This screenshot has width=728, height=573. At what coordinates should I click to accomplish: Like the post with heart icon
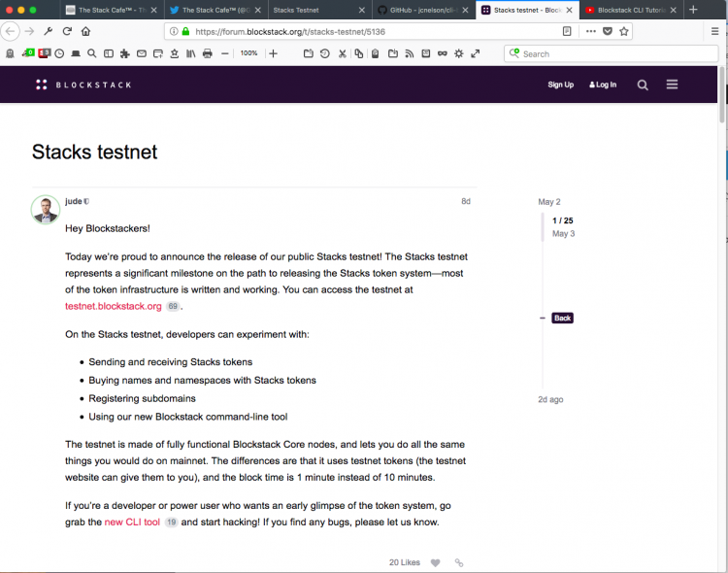click(x=435, y=562)
